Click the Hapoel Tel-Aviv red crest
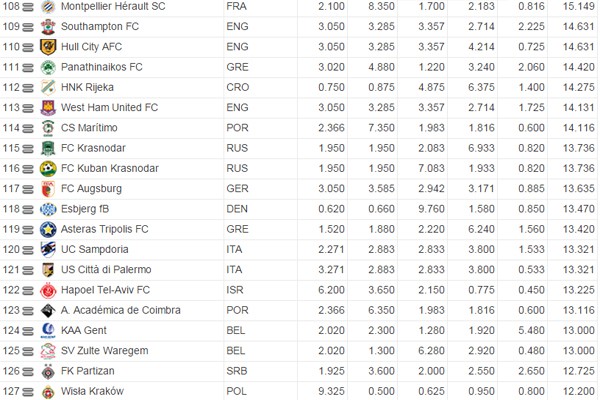Screen dimensions: 600x400 coord(47,289)
